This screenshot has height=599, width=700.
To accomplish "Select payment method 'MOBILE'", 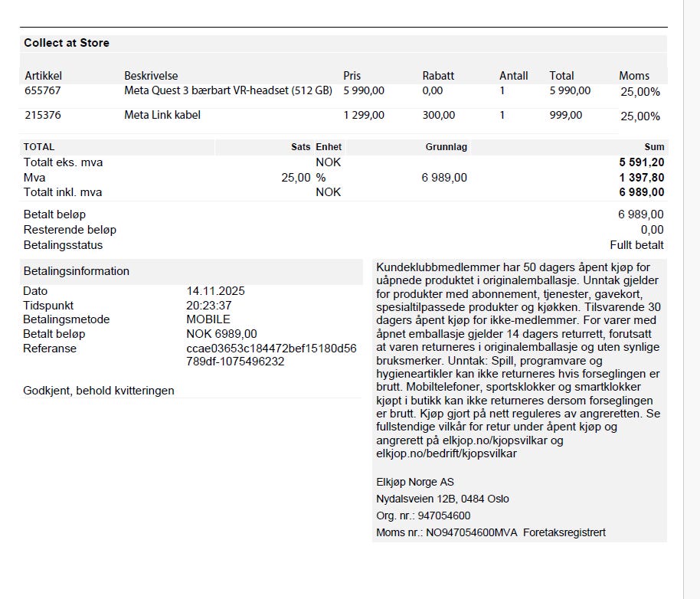I will (208, 319).
